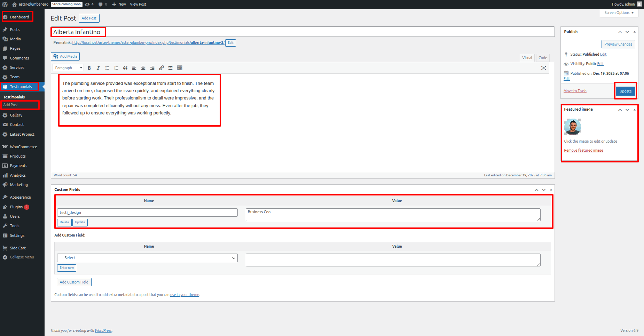Screen dimensions: 644x336
Task: Insert the Read More tag
Action: point(171,68)
